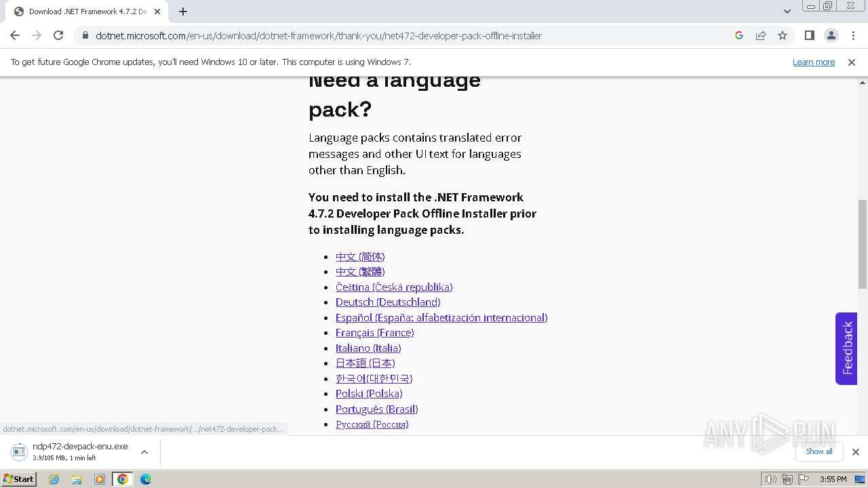The height and width of the screenshot is (488, 868).
Task: Open volume control in system tray
Action: click(x=770, y=479)
